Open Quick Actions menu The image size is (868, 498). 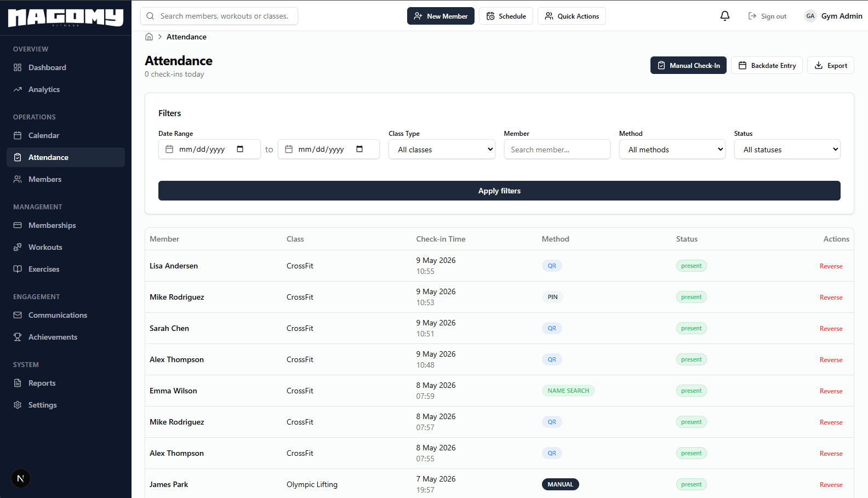click(572, 16)
